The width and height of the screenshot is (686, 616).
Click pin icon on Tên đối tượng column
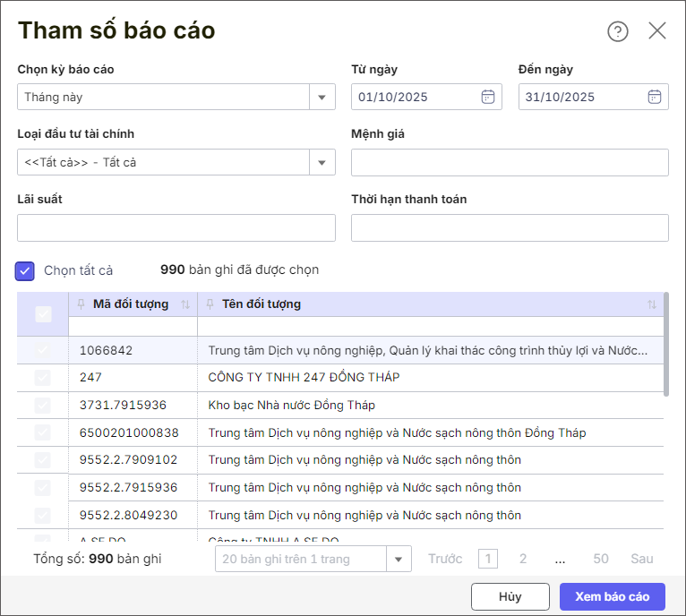point(210,304)
